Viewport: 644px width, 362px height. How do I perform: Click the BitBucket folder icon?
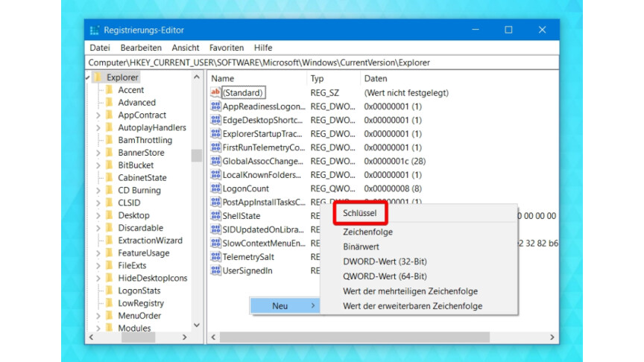pos(110,165)
